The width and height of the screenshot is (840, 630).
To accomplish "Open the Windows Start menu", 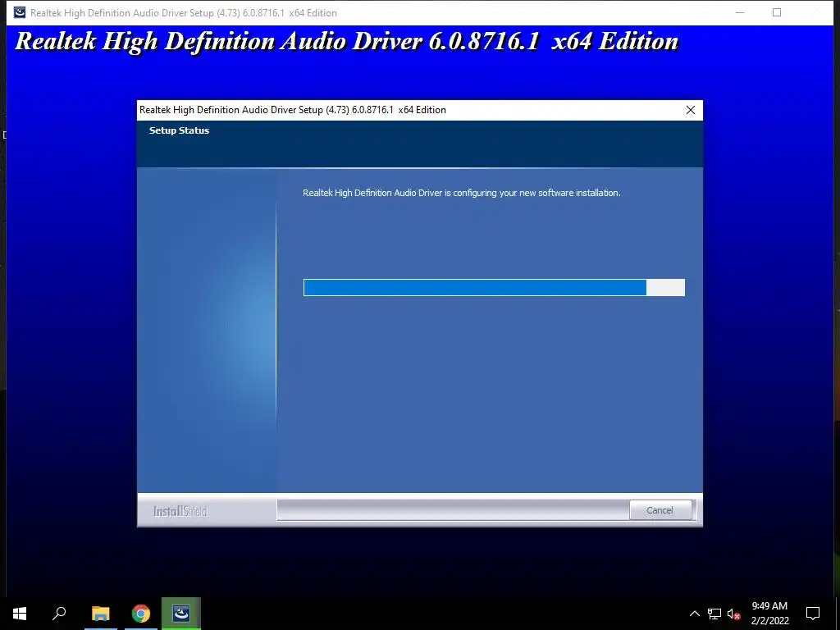I will pyautogui.click(x=20, y=614).
